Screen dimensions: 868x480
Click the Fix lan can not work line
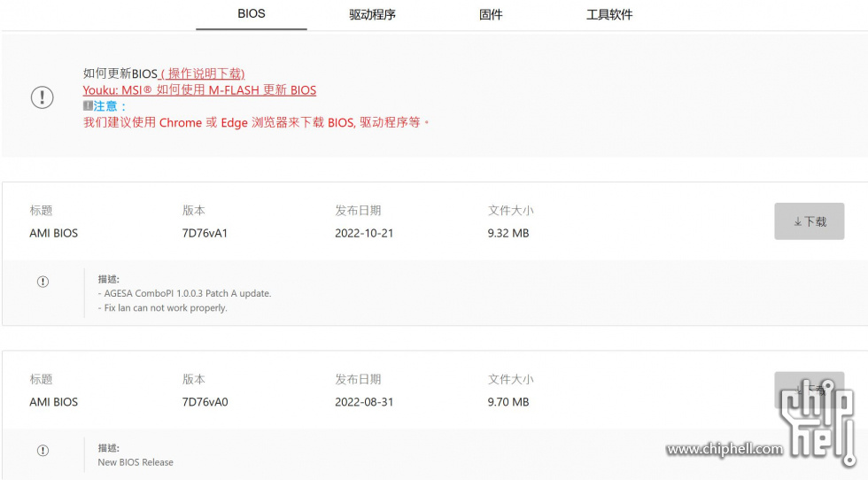(162, 308)
